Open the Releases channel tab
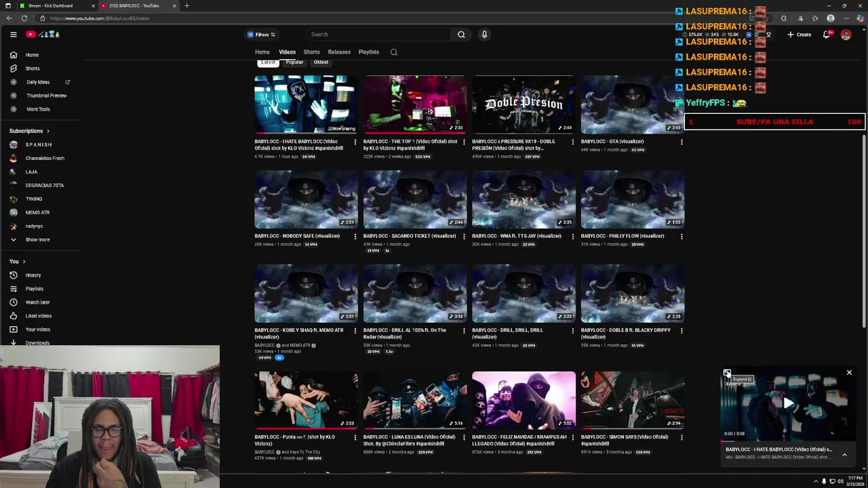 point(339,52)
